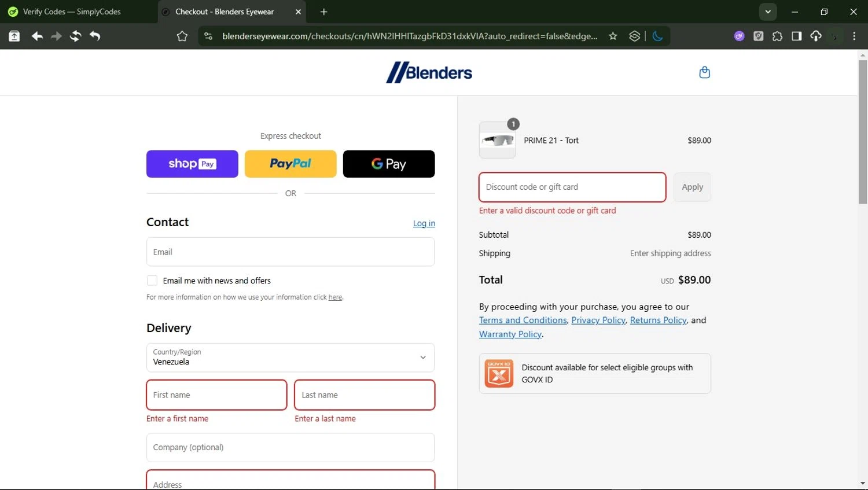Pay with the Shop Pay button
868x490 pixels.
pos(192,164)
